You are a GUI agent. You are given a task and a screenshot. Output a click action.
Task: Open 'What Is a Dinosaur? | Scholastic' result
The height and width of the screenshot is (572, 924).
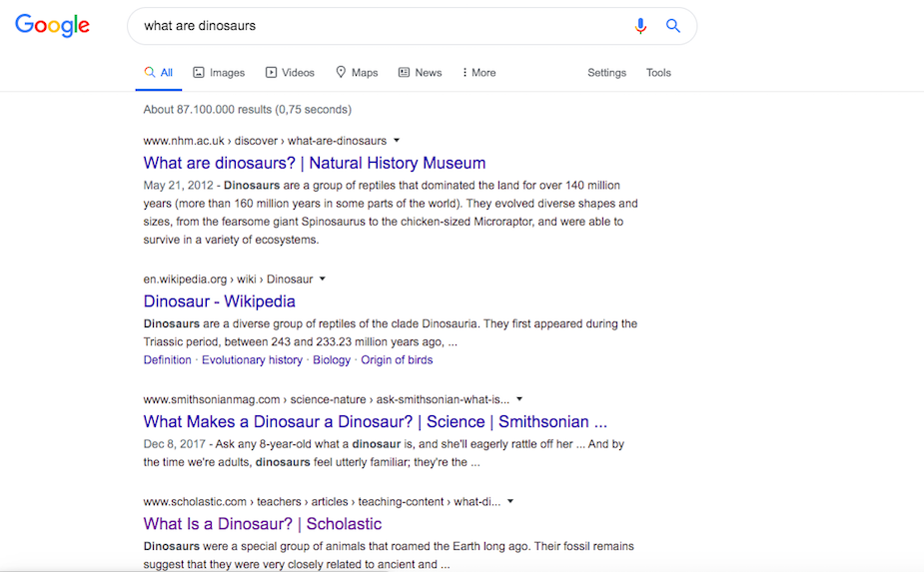tap(263, 524)
